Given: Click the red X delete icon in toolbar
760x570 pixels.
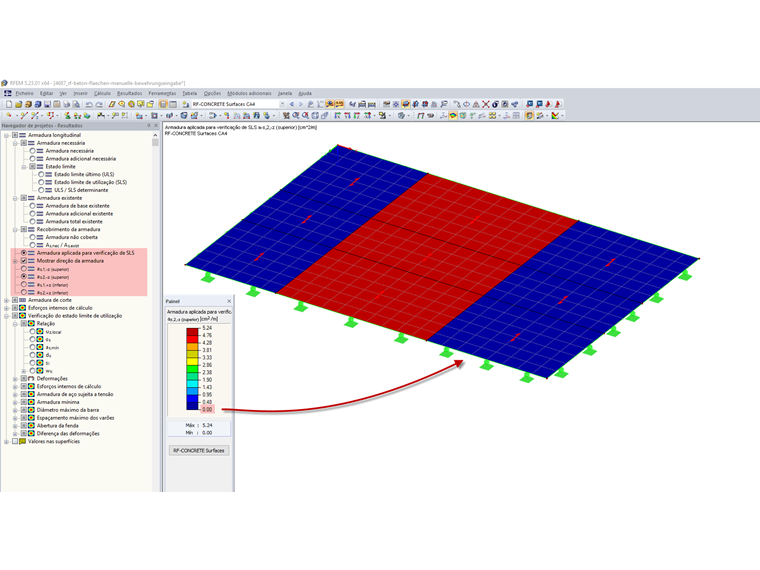Looking at the screenshot, I should pyautogui.click(x=486, y=104).
